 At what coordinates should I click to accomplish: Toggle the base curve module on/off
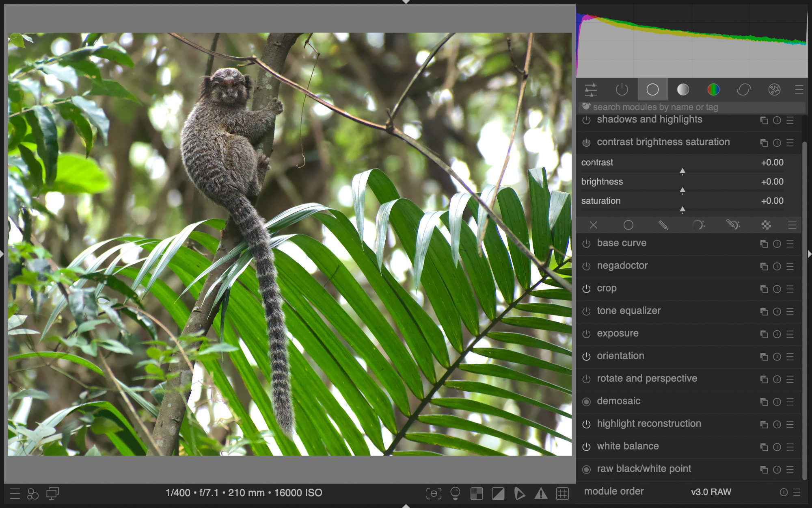pos(586,242)
